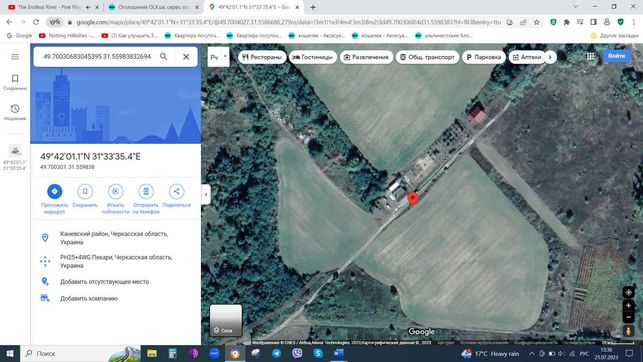Clear the coordinates search box
Image resolution: width=643 pixels, height=362 pixels.
pyautogui.click(x=186, y=57)
